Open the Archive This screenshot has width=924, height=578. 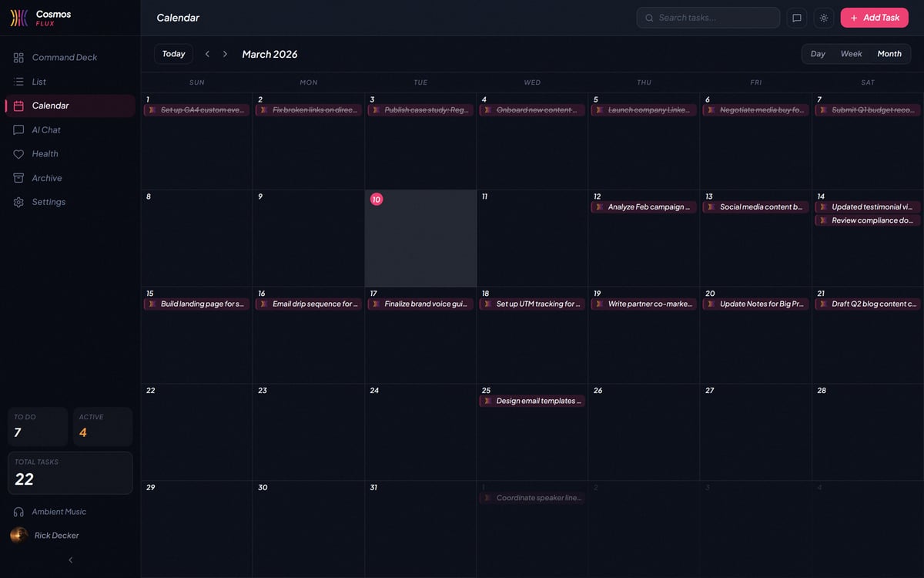[x=49, y=177]
